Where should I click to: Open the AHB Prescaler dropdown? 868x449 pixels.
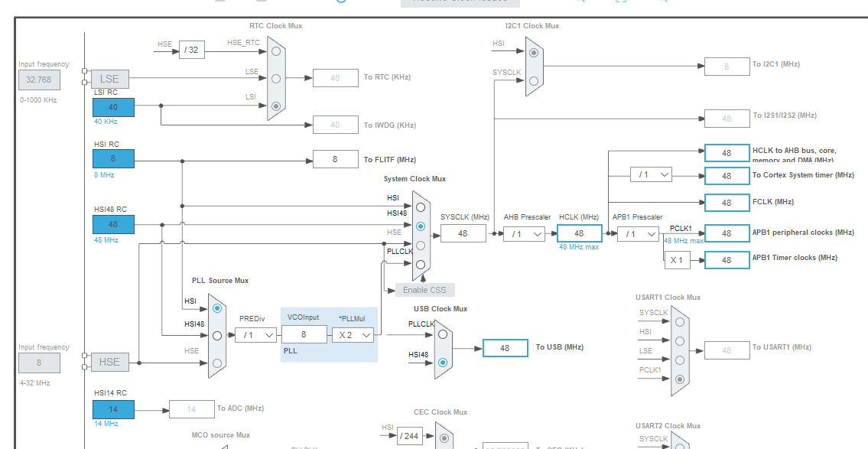[525, 233]
